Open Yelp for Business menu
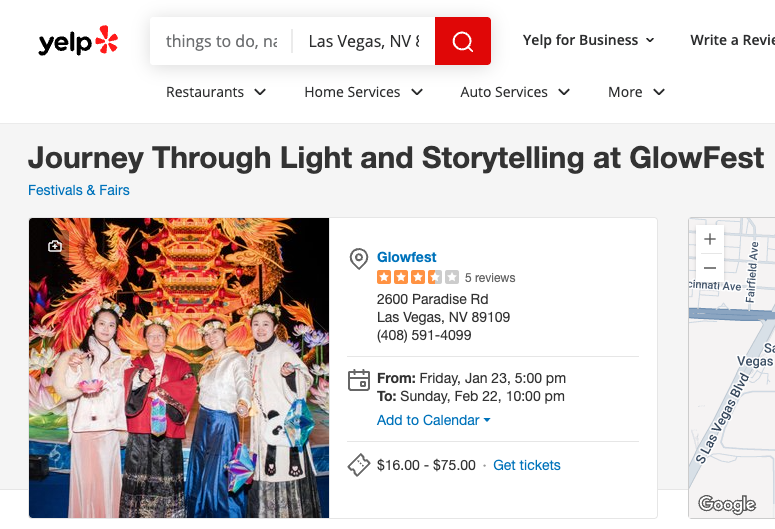Image resolution: width=775 pixels, height=529 pixels. coord(588,40)
